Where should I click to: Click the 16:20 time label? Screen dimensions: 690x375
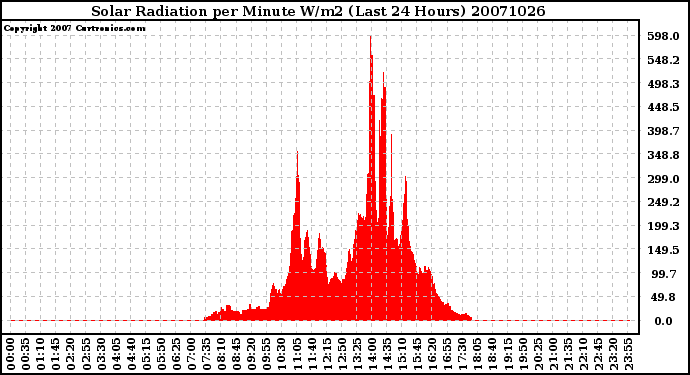click(x=432, y=354)
